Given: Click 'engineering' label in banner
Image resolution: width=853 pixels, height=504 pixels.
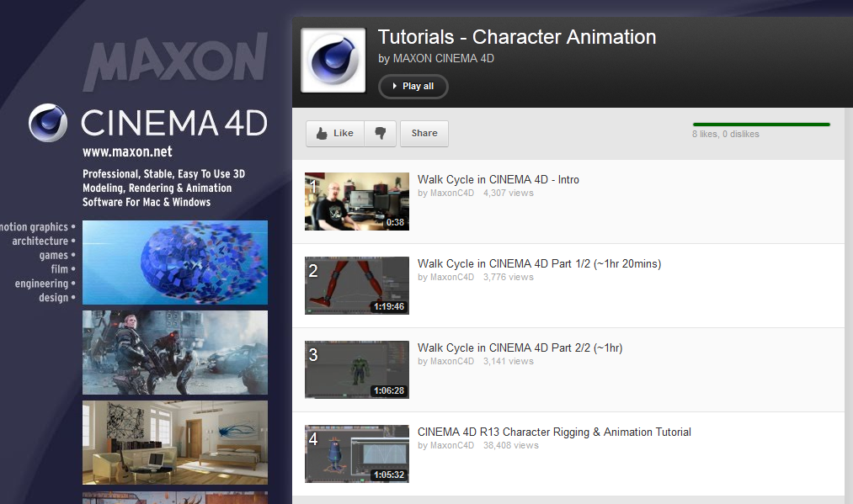Looking at the screenshot, I should (41, 284).
